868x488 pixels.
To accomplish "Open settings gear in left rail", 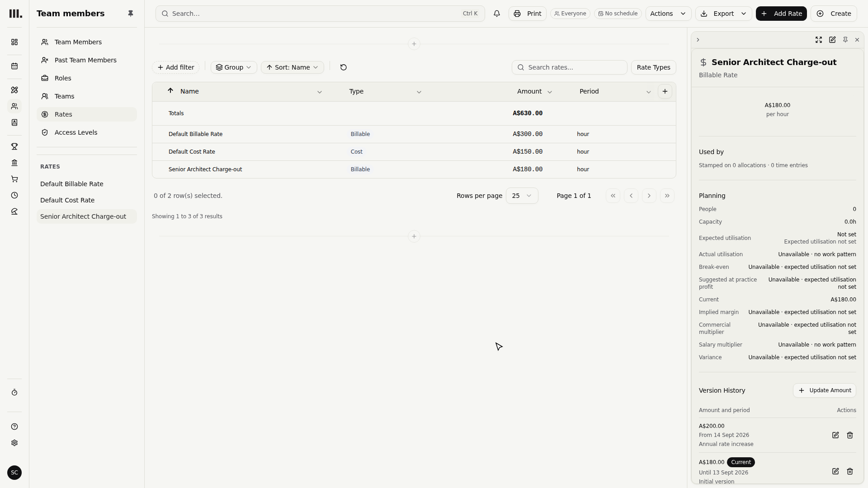I will [x=14, y=443].
